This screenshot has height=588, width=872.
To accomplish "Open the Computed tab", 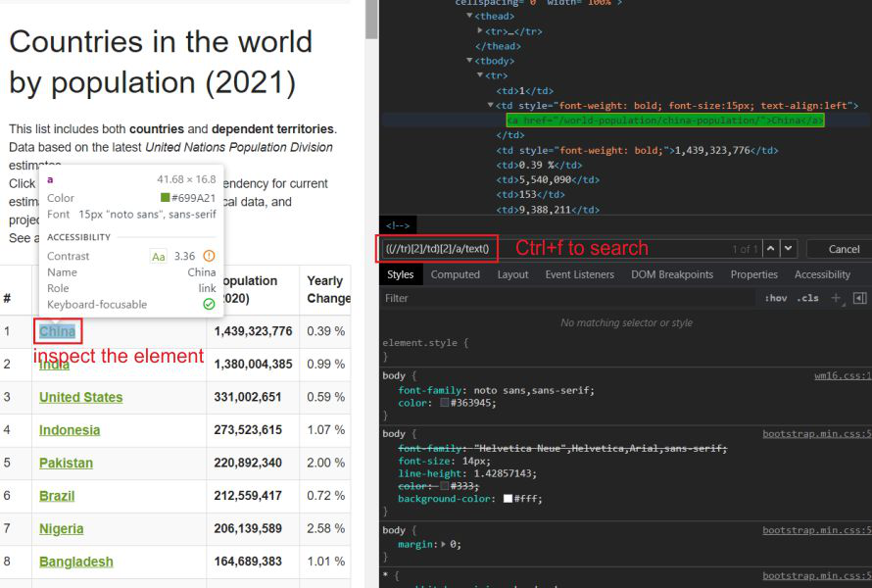I will [455, 274].
